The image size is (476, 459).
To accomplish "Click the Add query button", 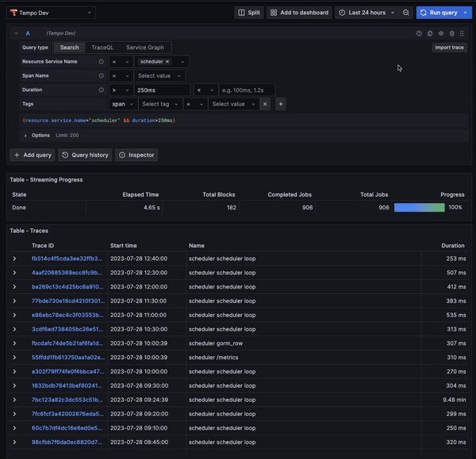I will coord(33,155).
